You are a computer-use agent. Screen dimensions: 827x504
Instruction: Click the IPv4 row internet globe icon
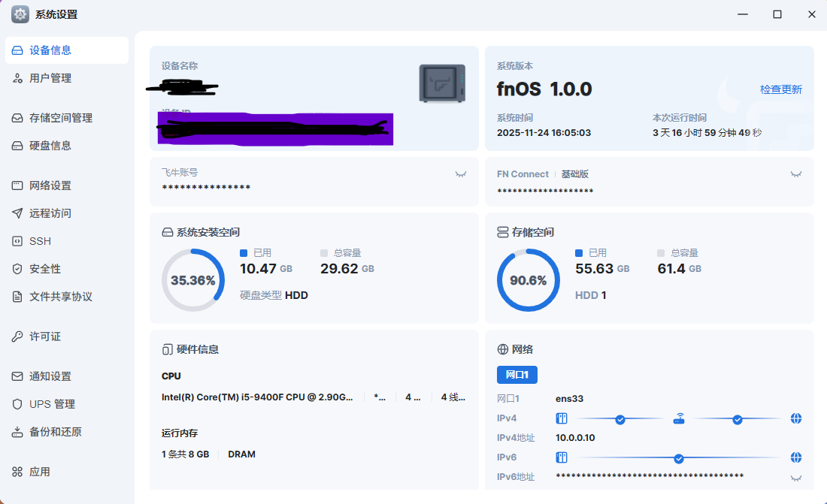(796, 418)
